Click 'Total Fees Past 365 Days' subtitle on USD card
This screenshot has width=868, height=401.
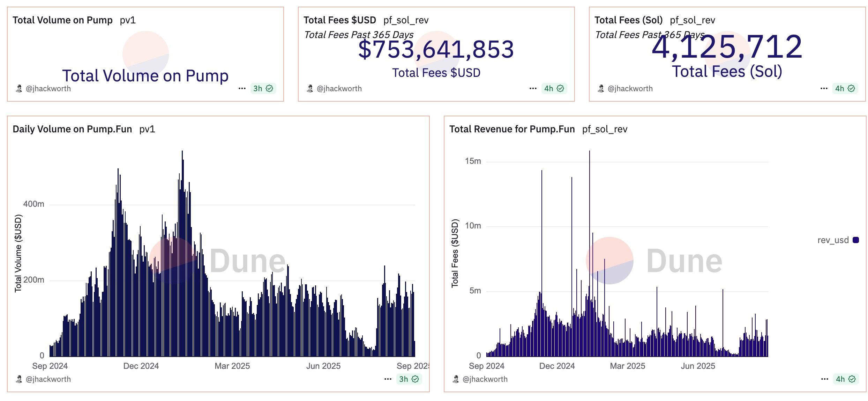tap(359, 35)
